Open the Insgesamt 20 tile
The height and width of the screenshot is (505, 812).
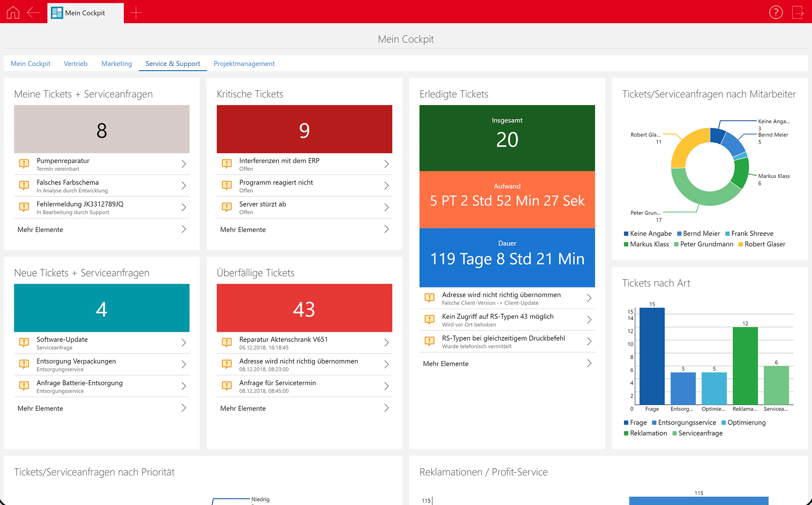(507, 138)
